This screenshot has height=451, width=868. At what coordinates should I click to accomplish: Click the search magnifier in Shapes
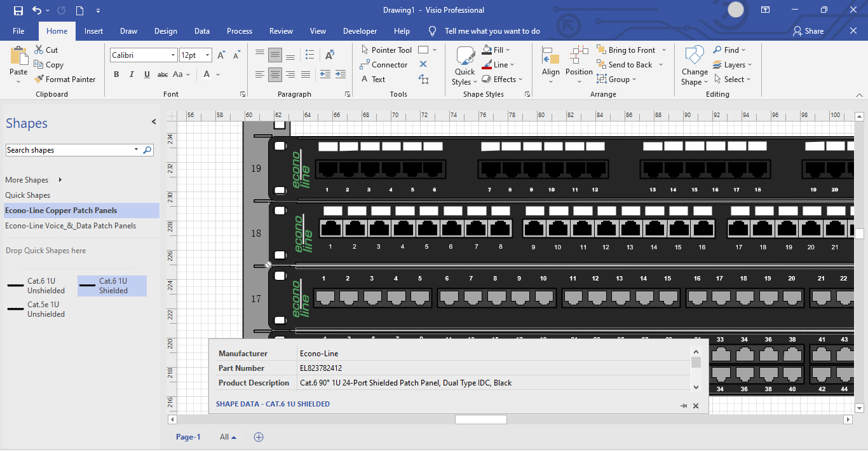147,150
